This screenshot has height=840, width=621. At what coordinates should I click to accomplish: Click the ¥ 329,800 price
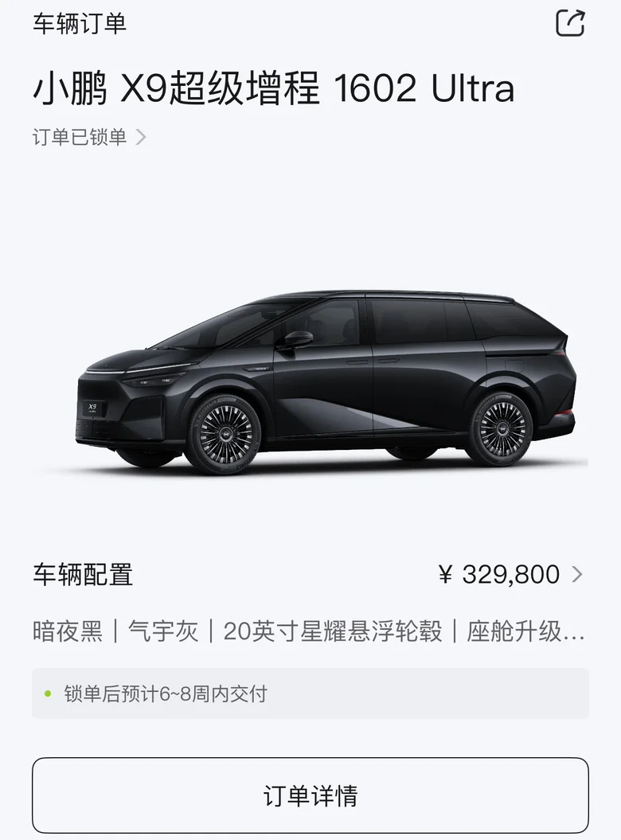point(499,574)
